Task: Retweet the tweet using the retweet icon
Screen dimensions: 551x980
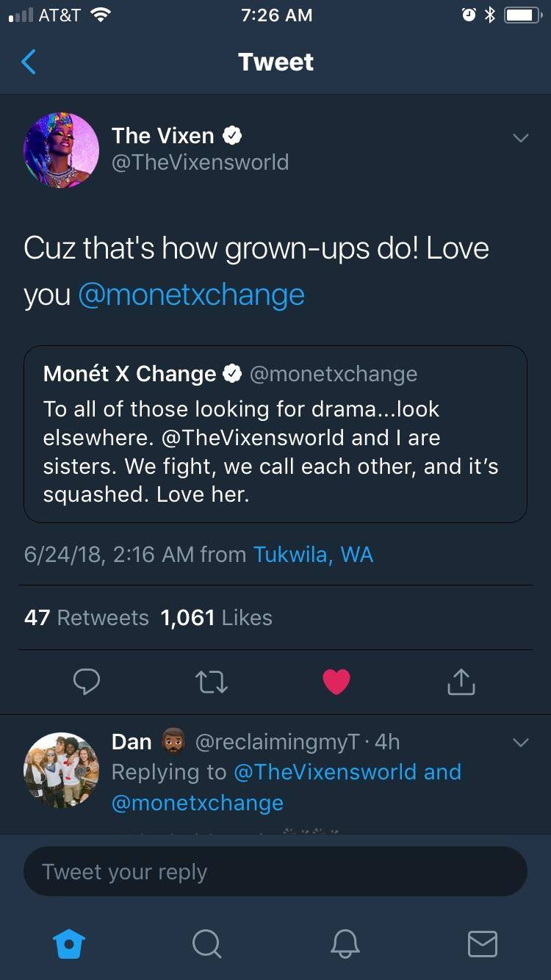Action: click(x=212, y=681)
